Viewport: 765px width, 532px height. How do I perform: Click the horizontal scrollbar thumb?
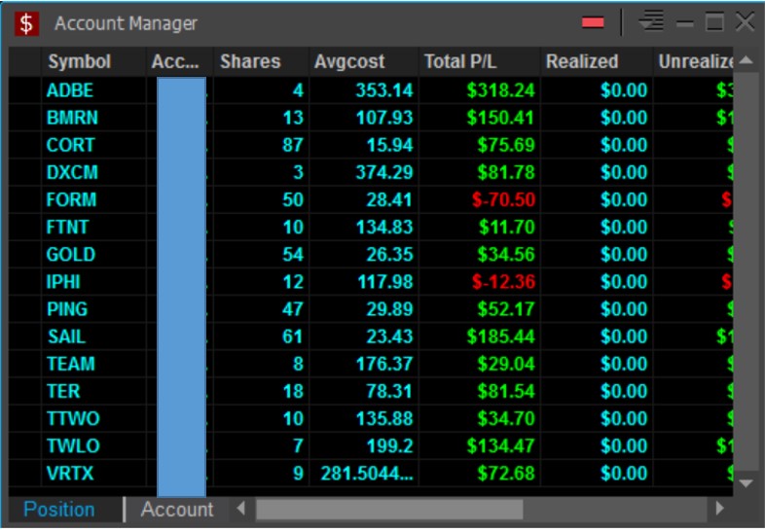(x=389, y=510)
